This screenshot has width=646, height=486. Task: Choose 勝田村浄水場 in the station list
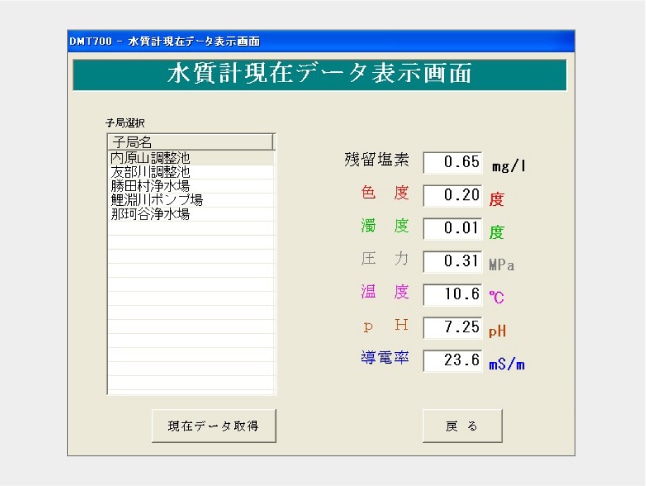(x=150, y=186)
